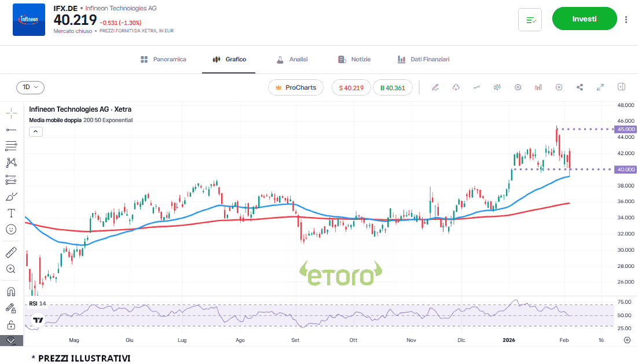Open the three-dot more options menu
The width and height of the screenshot is (638, 364).
pyautogui.click(x=626, y=19)
